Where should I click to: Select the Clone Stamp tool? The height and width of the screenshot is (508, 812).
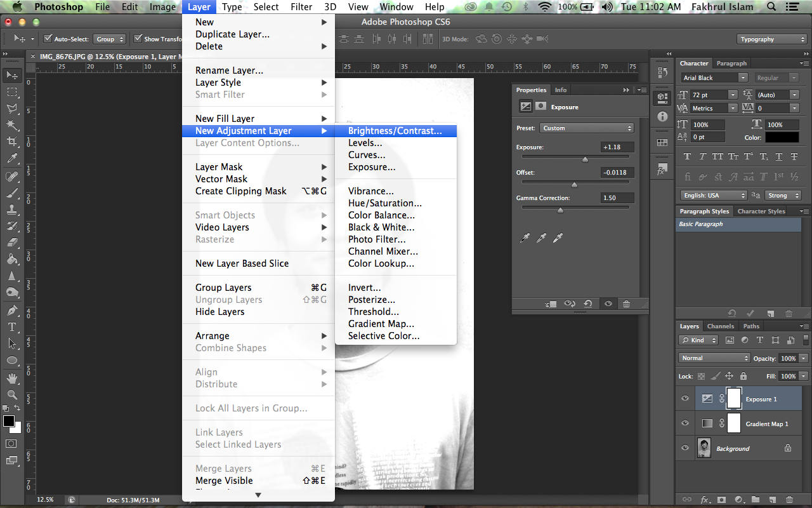[x=12, y=209]
